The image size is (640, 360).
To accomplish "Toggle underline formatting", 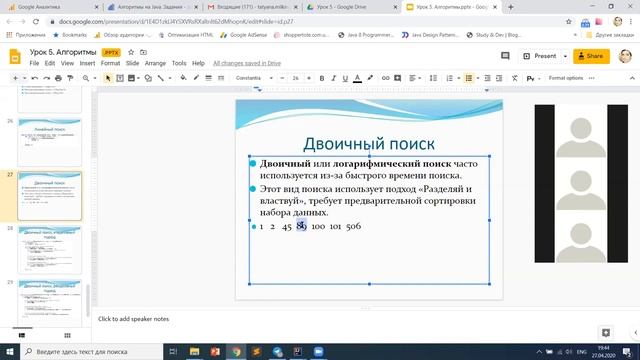I will click(345, 78).
